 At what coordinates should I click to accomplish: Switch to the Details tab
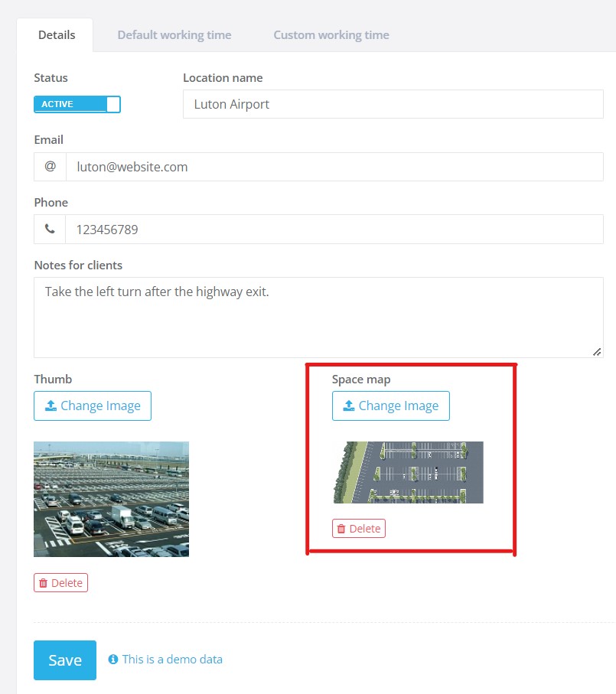coord(57,35)
